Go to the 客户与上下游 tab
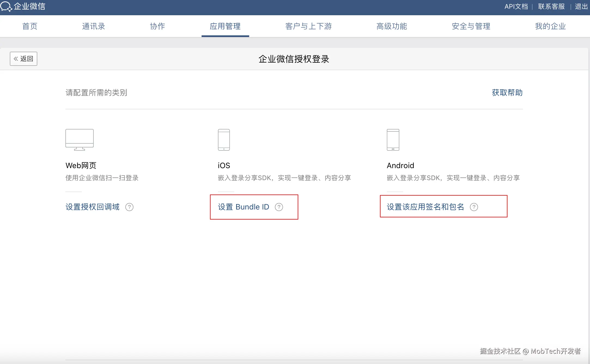This screenshot has height=364, width=590. point(308,26)
